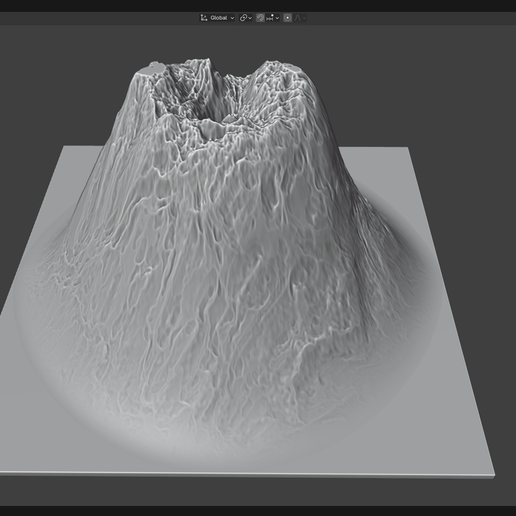Toggle the snap magnet icon
The image size is (516, 516).
[x=260, y=18]
